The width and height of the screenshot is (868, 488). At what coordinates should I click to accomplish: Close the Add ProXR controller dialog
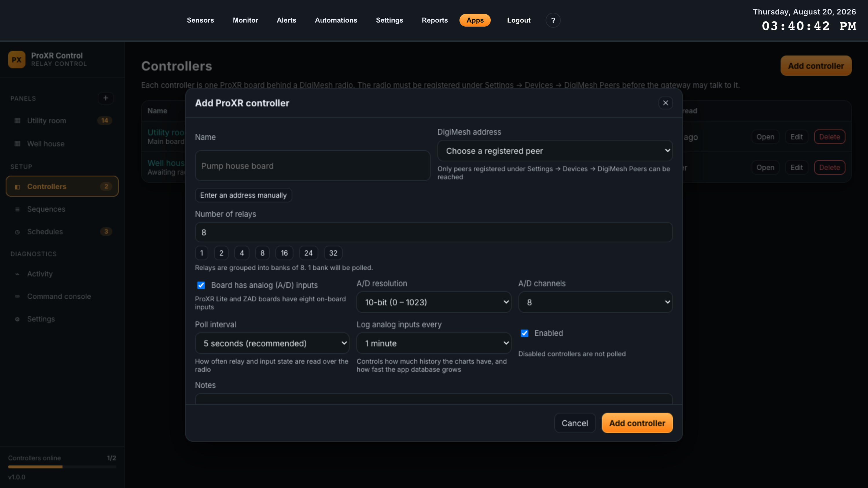(x=665, y=103)
